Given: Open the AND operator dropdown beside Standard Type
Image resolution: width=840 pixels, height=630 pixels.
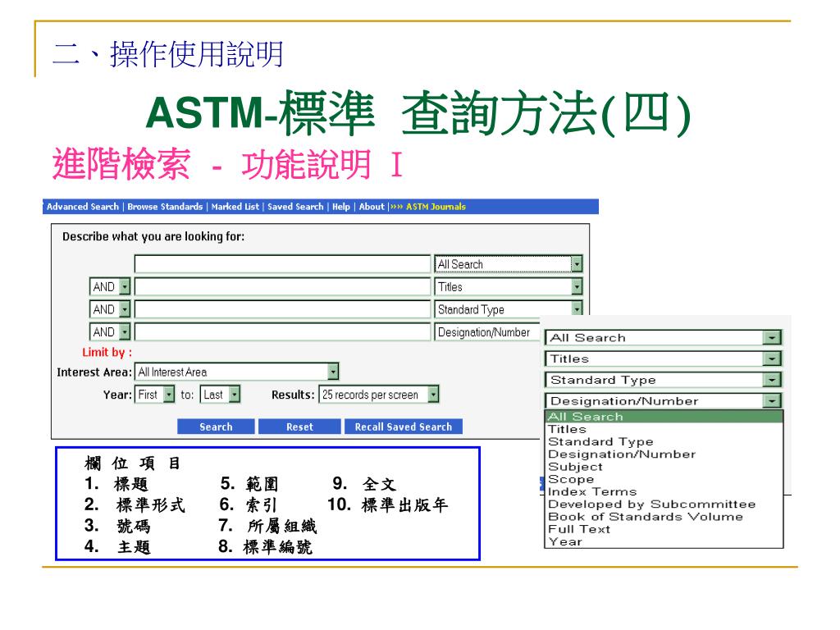Looking at the screenshot, I should tap(110, 309).
